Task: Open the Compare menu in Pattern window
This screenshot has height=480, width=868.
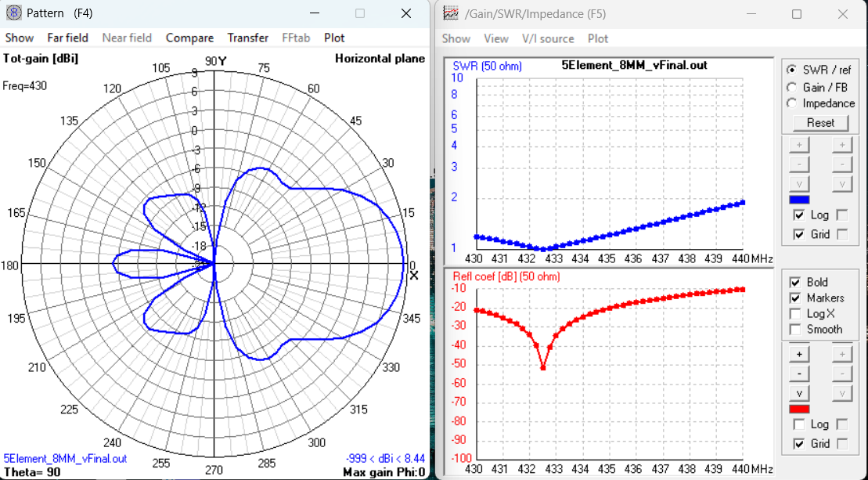Action: click(x=189, y=38)
